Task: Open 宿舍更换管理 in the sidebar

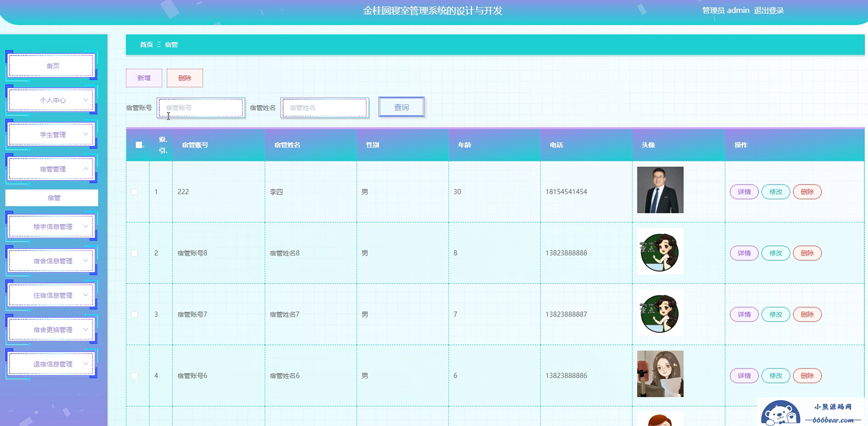Action: pos(51,330)
